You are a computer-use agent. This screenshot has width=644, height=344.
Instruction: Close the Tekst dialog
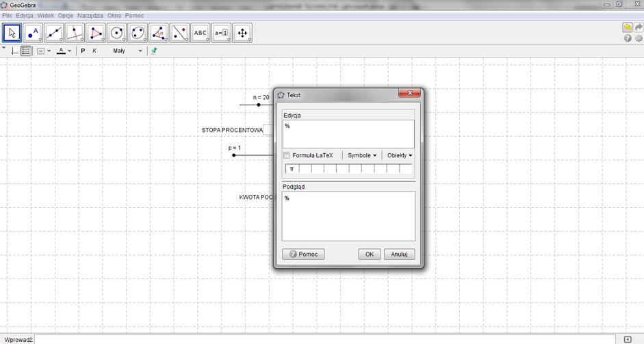409,93
